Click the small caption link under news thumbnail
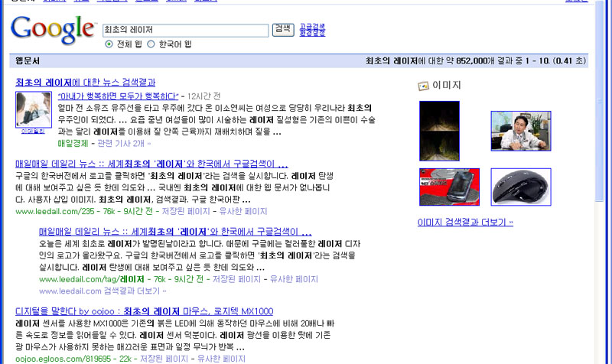This screenshot has width=612, height=364. click(33, 131)
